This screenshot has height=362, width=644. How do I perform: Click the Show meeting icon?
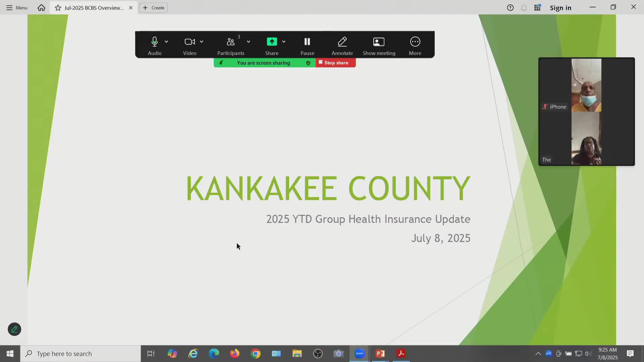[x=379, y=42]
